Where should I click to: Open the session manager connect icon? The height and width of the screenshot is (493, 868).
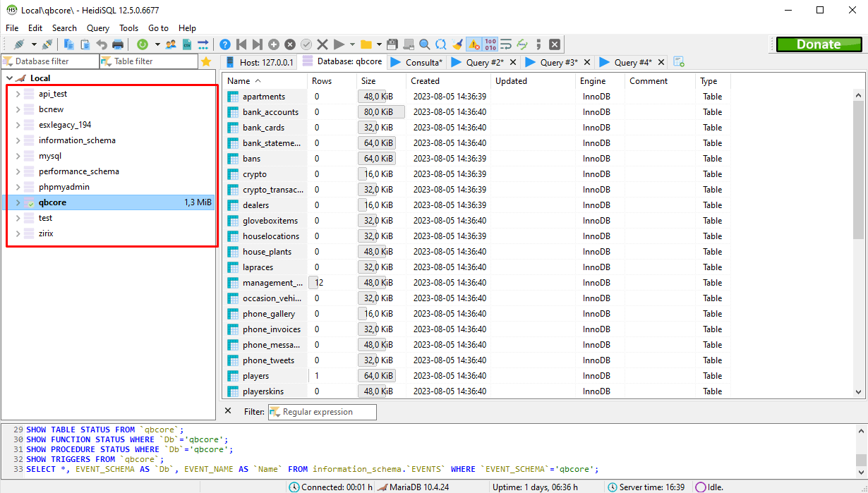[x=19, y=44]
